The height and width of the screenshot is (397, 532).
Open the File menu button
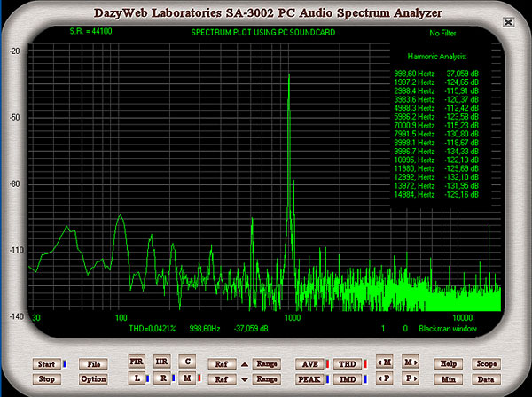(x=93, y=363)
